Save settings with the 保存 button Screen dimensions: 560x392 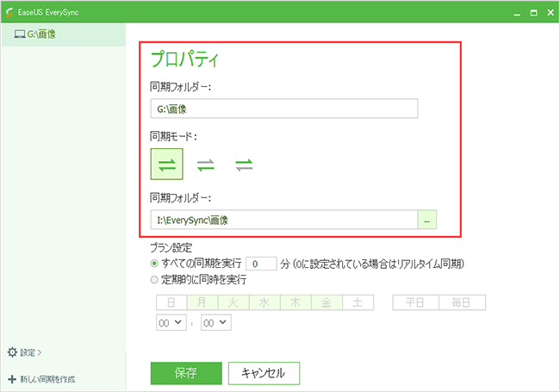[x=186, y=373]
